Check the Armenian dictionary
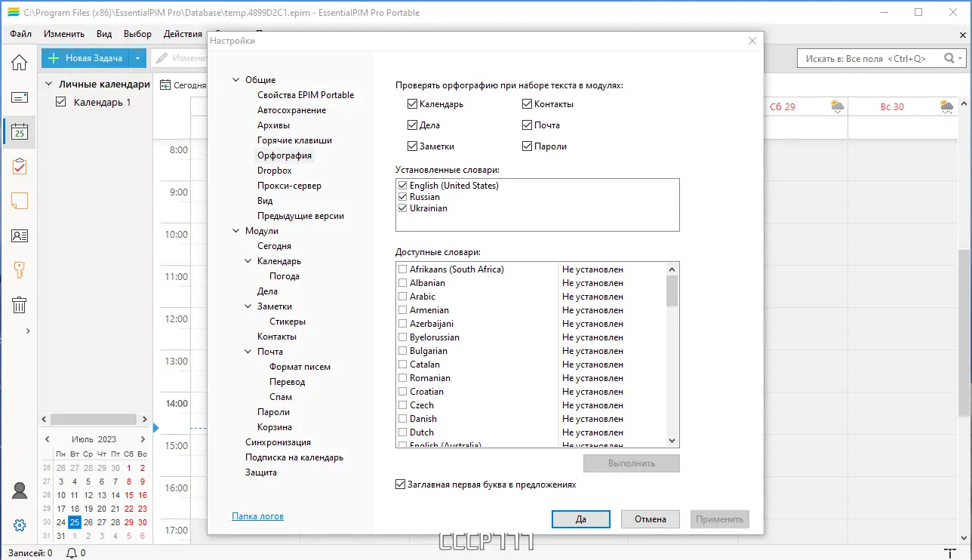 tap(403, 310)
